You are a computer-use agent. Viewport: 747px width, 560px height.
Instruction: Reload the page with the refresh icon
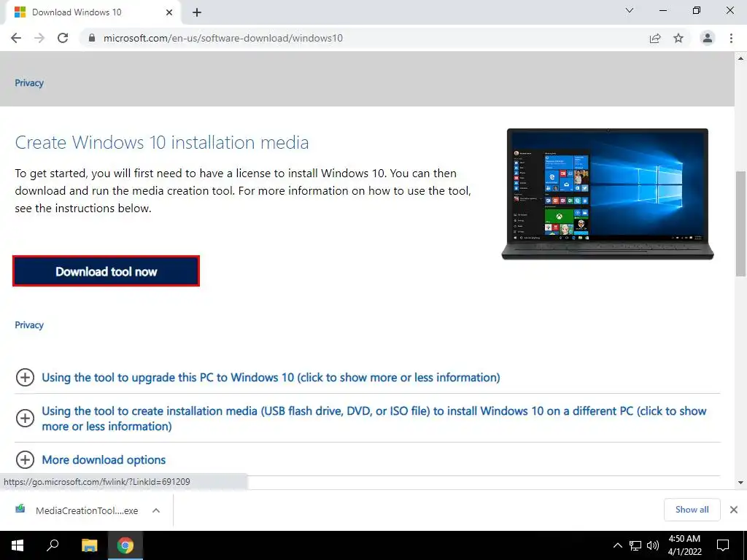pos(63,38)
